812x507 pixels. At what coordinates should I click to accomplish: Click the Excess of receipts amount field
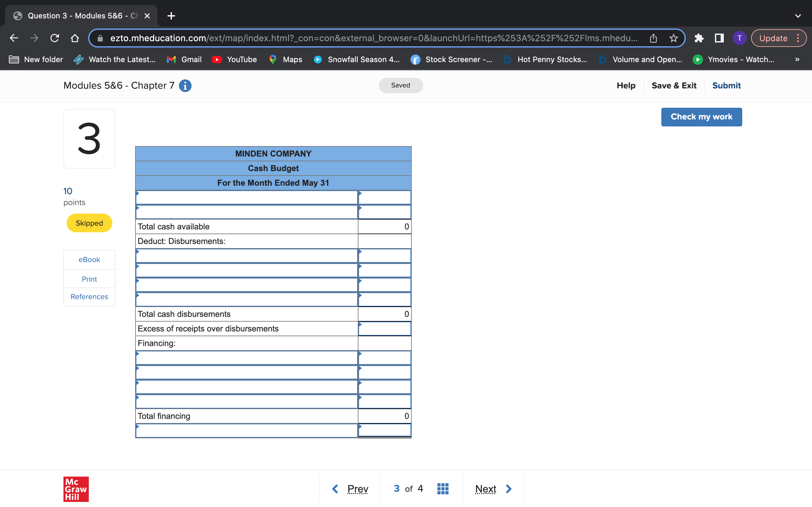tap(384, 329)
